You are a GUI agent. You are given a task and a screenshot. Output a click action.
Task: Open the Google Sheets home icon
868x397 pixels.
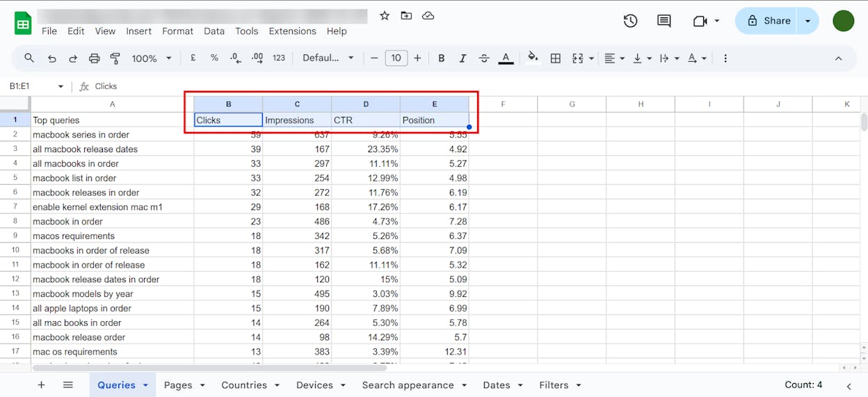click(23, 23)
